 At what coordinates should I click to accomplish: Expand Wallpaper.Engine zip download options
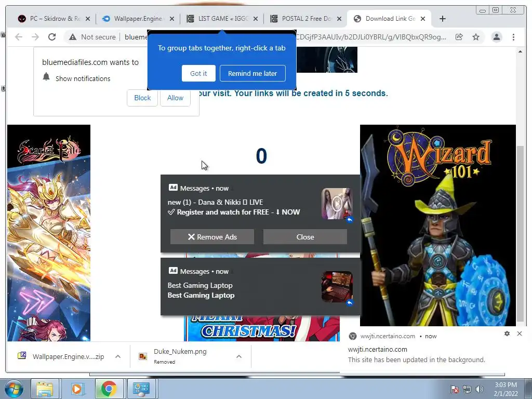pos(118,356)
